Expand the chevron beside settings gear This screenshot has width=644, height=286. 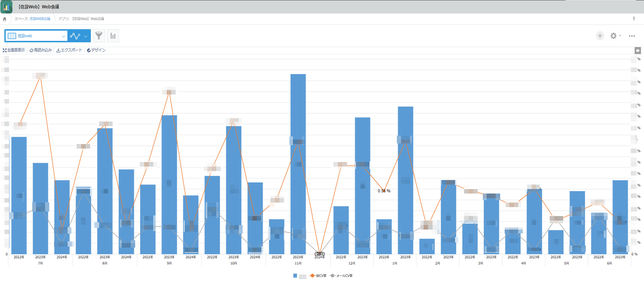620,35
